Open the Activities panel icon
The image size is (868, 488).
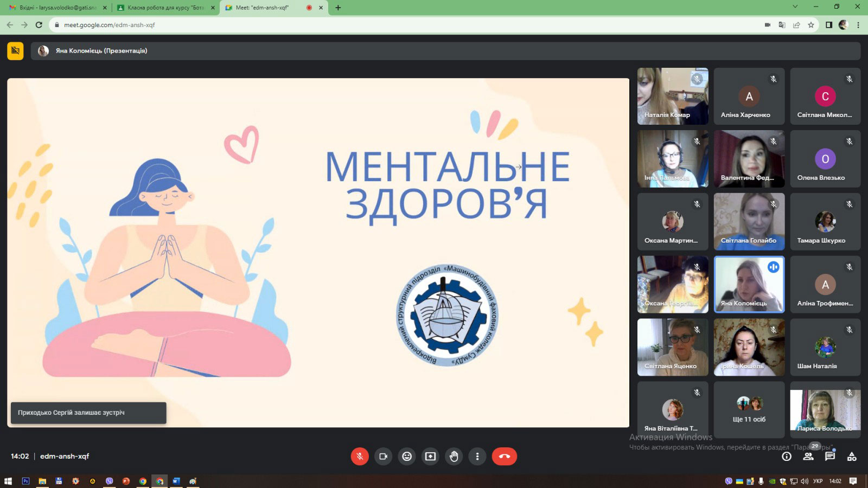(852, 457)
